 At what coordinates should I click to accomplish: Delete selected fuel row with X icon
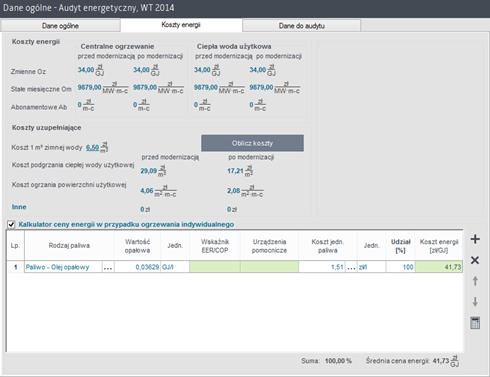pyautogui.click(x=475, y=260)
